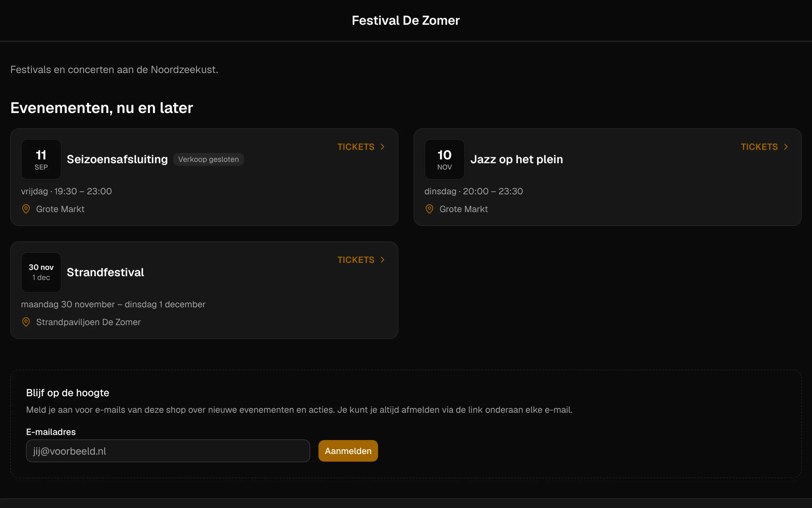Select the Seizoensafsluiting event title
Viewport: 812px width, 508px height.
point(117,159)
